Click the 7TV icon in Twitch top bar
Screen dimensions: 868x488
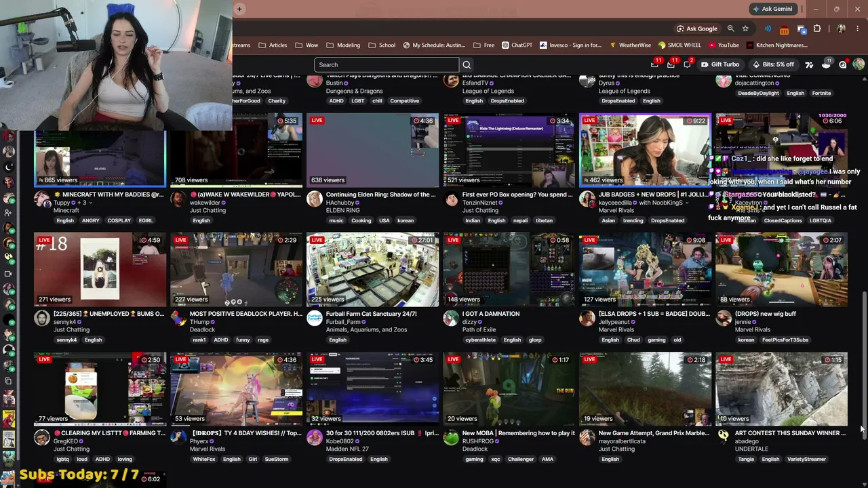coord(809,64)
